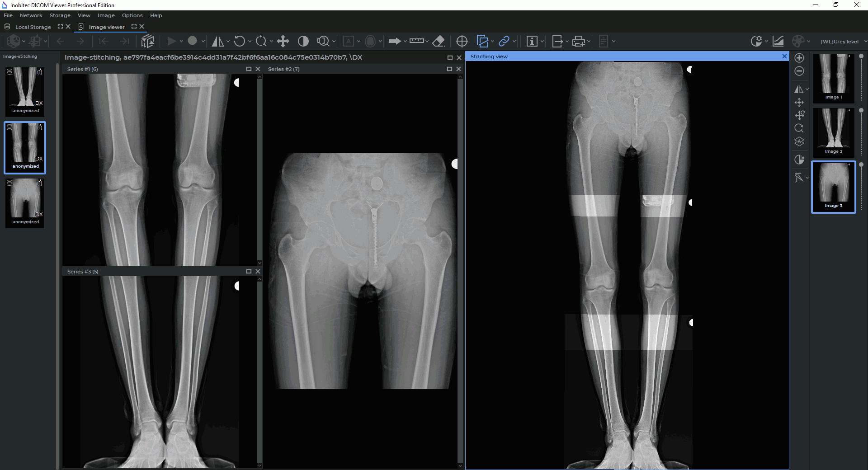
Task: Click the crosshair target icon in toolbar
Action: tap(462, 42)
